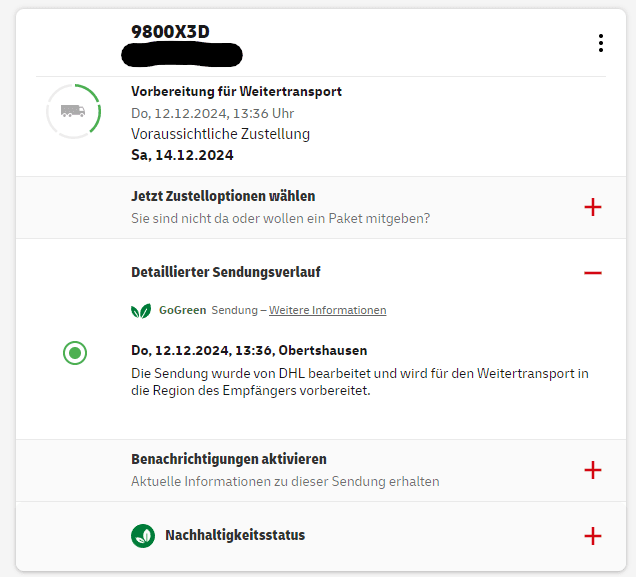Viewport: 636px width, 577px height.
Task: Click the Detaillierter Sendungsverlauf heading
Action: [226, 272]
